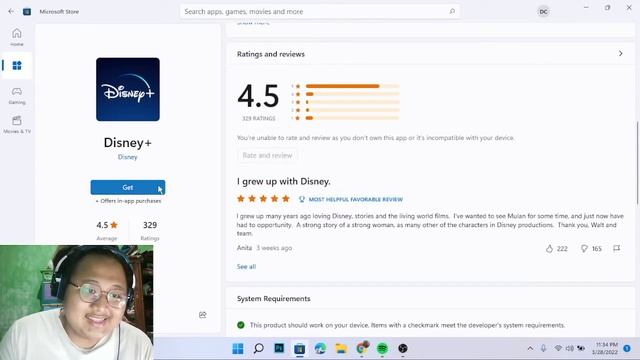Click the 329 Ratings count in sidebar
The height and width of the screenshot is (360, 640).
tap(150, 225)
